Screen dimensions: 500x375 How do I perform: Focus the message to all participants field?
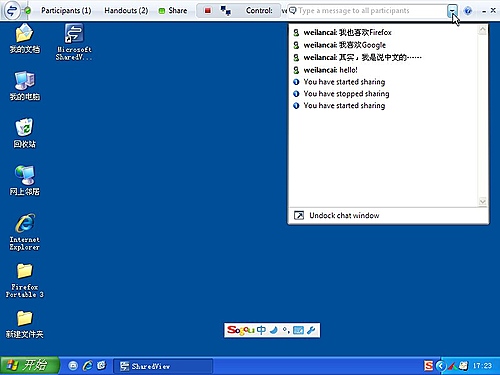(x=368, y=11)
